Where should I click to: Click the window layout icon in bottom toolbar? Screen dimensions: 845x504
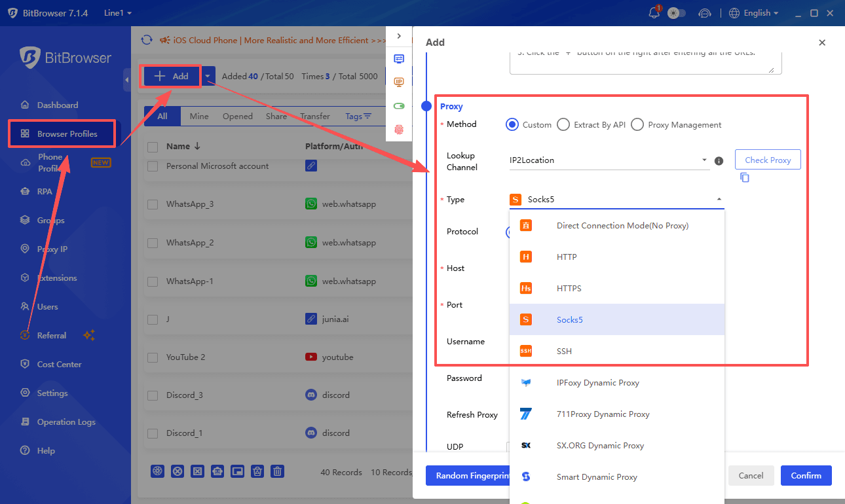coord(237,471)
